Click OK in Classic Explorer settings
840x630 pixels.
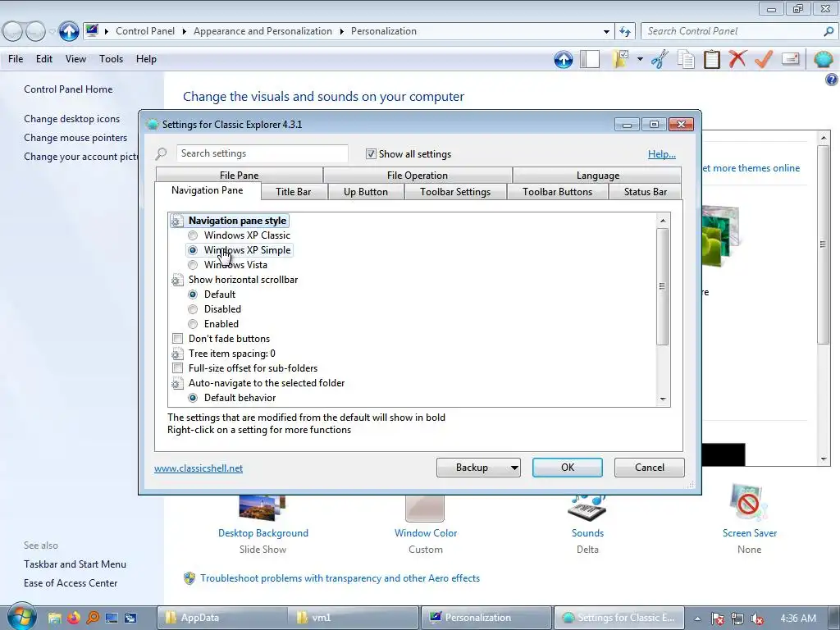click(568, 468)
